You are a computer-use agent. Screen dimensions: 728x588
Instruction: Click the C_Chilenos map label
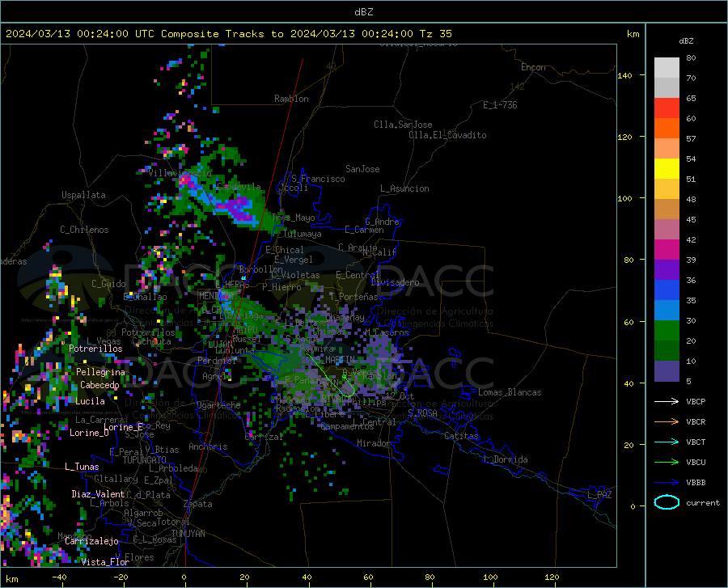[x=84, y=230]
